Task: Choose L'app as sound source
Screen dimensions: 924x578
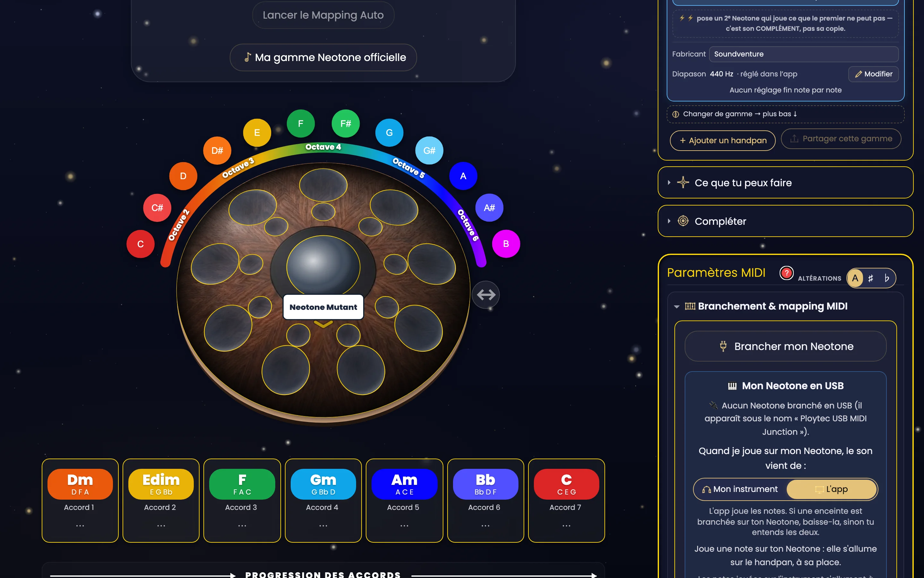Action: 832,489
